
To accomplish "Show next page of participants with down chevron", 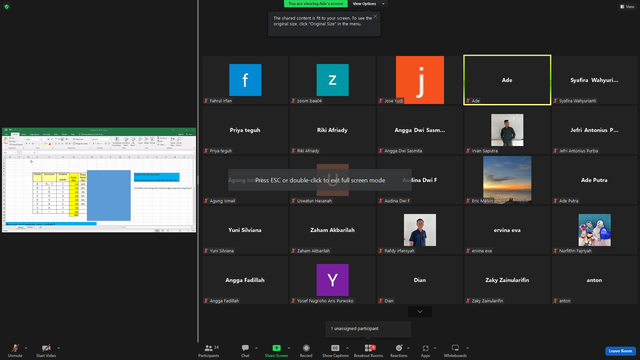I will (x=420, y=312).
